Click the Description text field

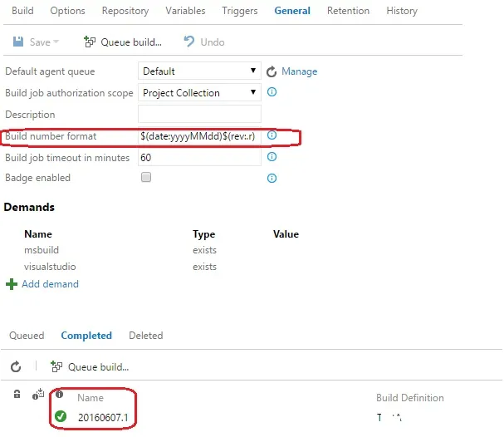pyautogui.click(x=199, y=114)
